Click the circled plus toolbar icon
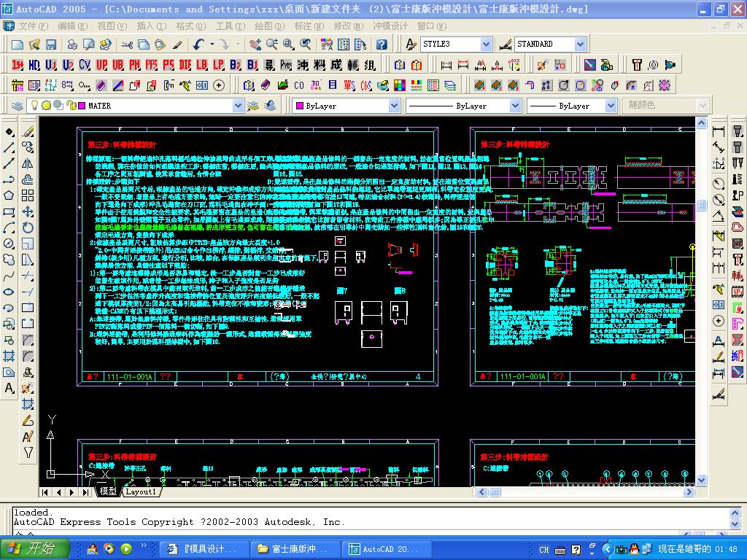The width and height of the screenshot is (747, 560). (219, 85)
